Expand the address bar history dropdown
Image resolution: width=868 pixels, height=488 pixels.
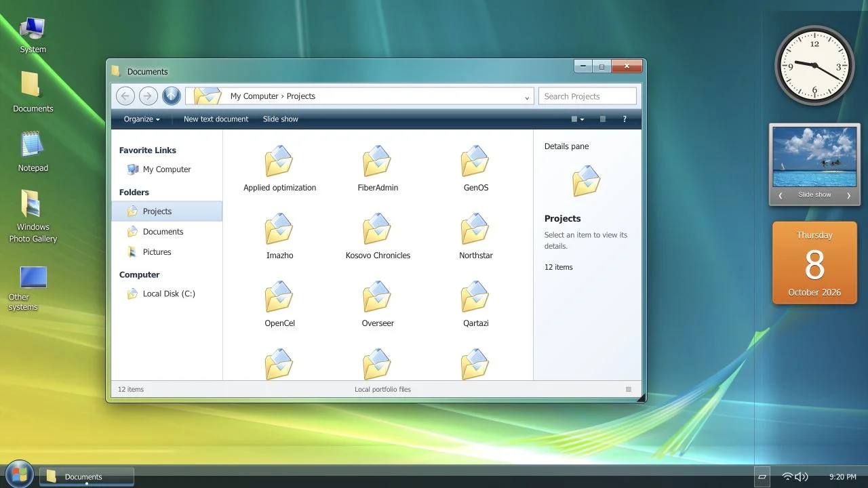pyautogui.click(x=527, y=97)
